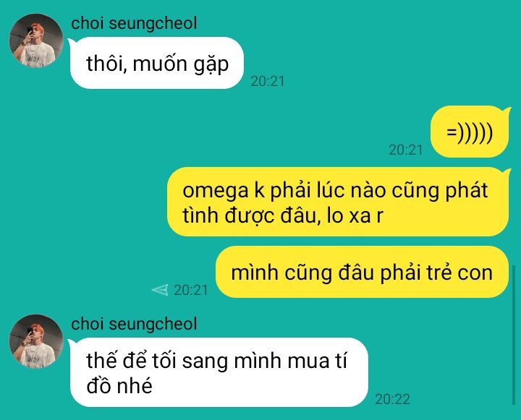The width and height of the screenshot is (521, 420).
Task: Click the 20:21 timestamp beside the paper plane
Action: tap(191, 290)
